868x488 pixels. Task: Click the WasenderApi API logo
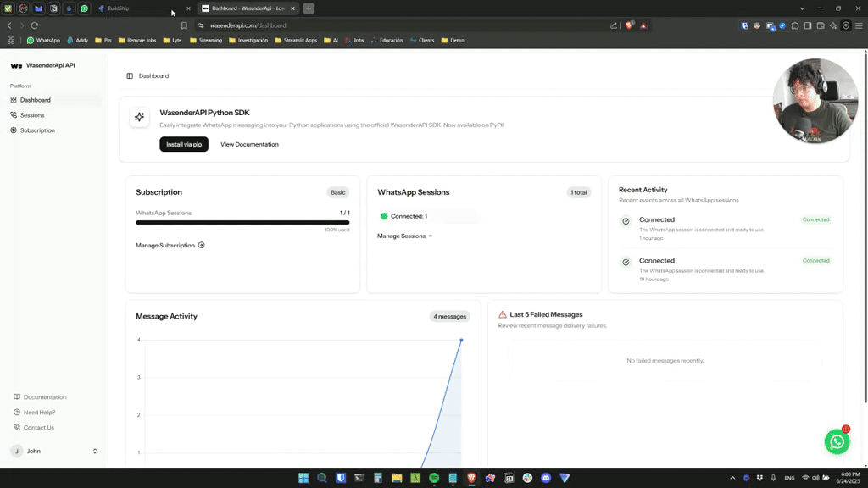point(42,65)
